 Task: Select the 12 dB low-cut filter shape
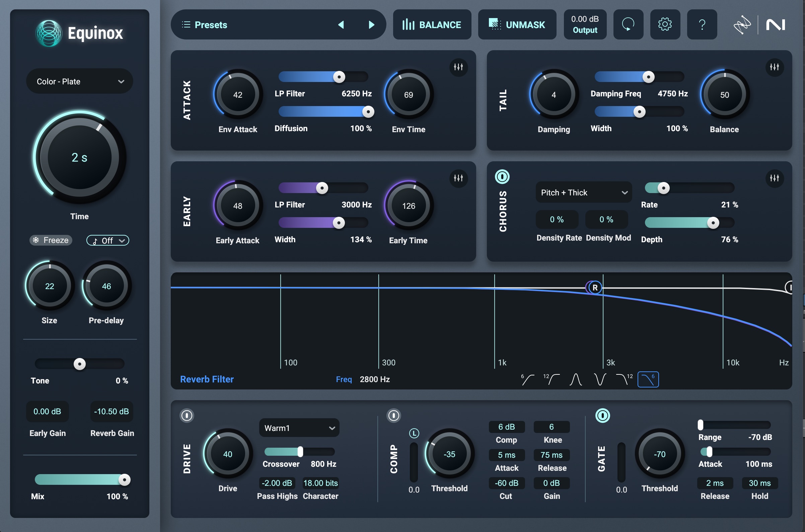[552, 379]
